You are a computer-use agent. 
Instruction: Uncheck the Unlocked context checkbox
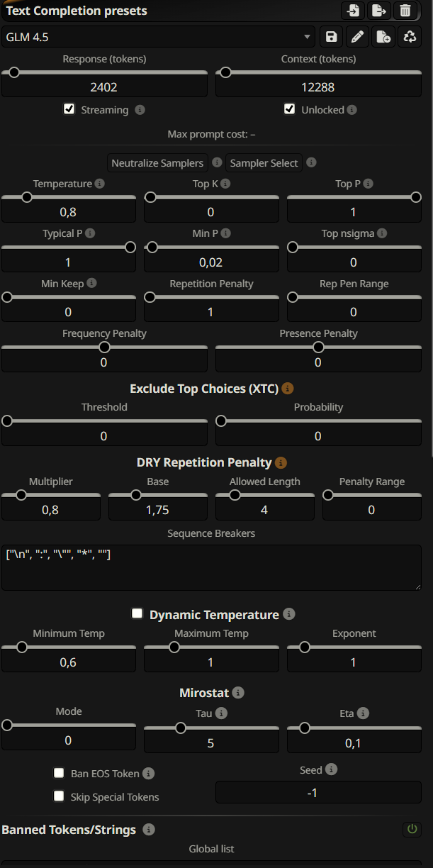(x=289, y=109)
